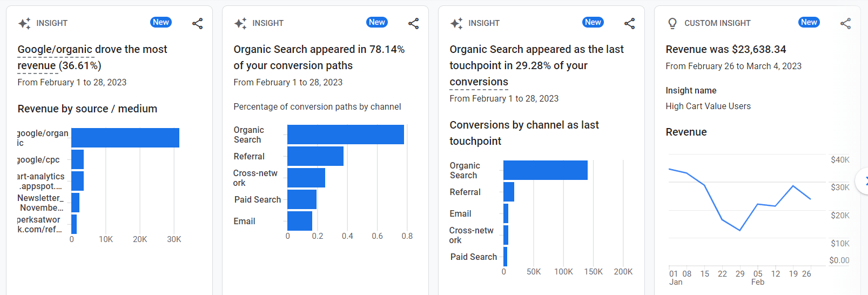Select Referral bar in conversion paths chart

click(x=315, y=156)
